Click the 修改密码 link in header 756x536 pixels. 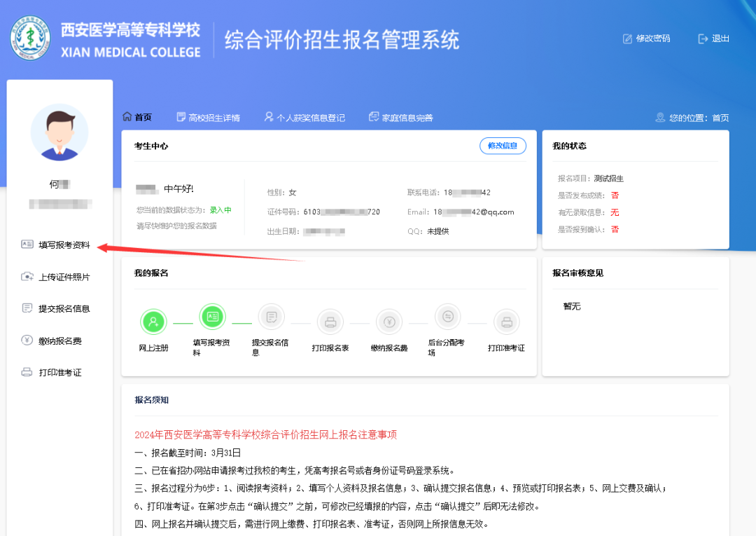click(x=646, y=39)
